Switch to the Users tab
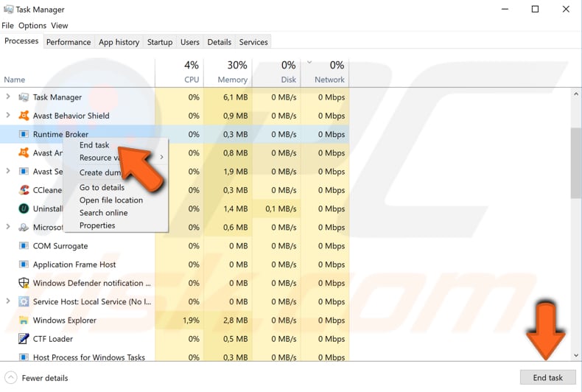 [189, 42]
